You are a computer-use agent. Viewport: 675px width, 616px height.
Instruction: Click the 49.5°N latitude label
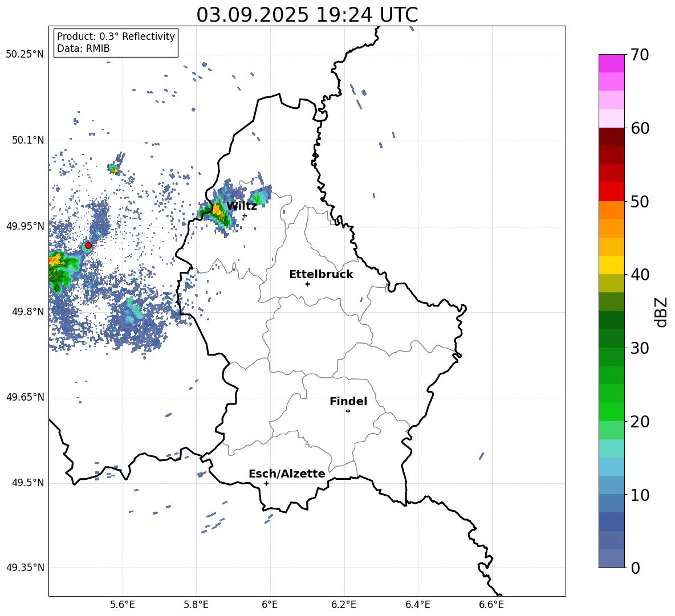pyautogui.click(x=27, y=483)
